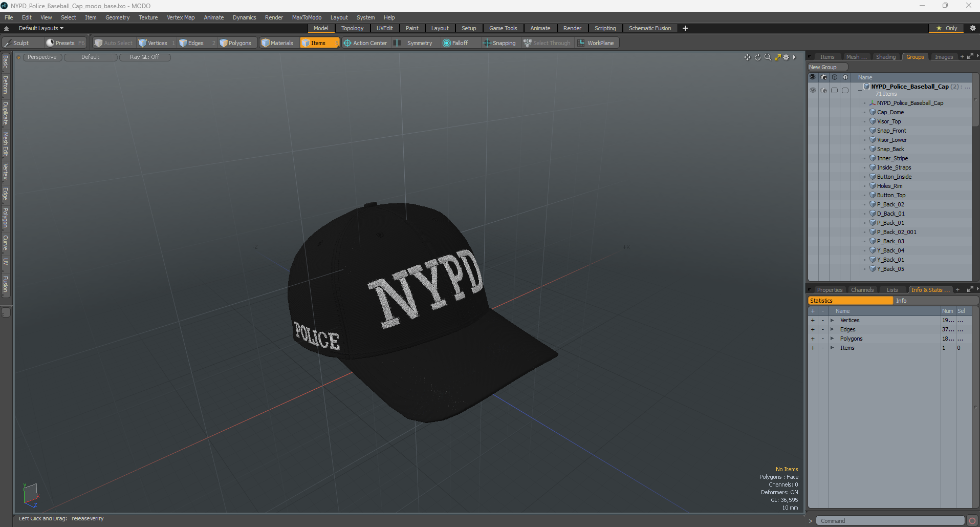Screen dimensions: 980x527
Task: Expand more viewport options arrow
Action: pyautogui.click(x=794, y=57)
